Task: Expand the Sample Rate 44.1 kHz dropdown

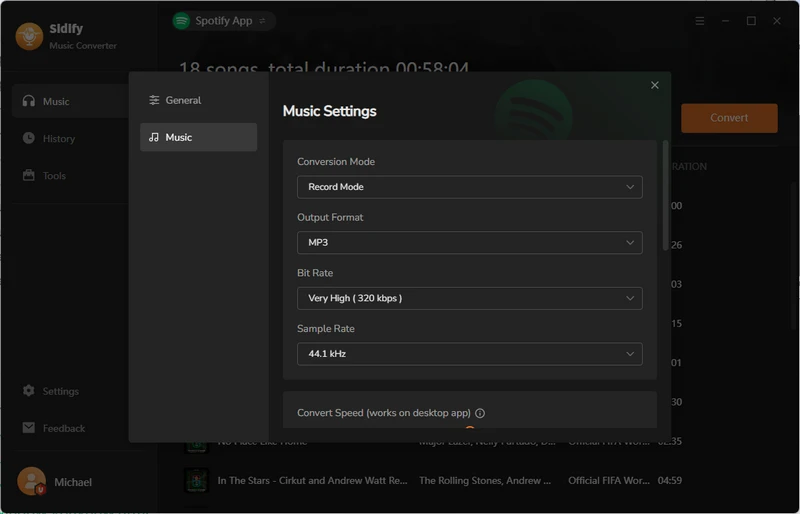Action: tap(469, 354)
